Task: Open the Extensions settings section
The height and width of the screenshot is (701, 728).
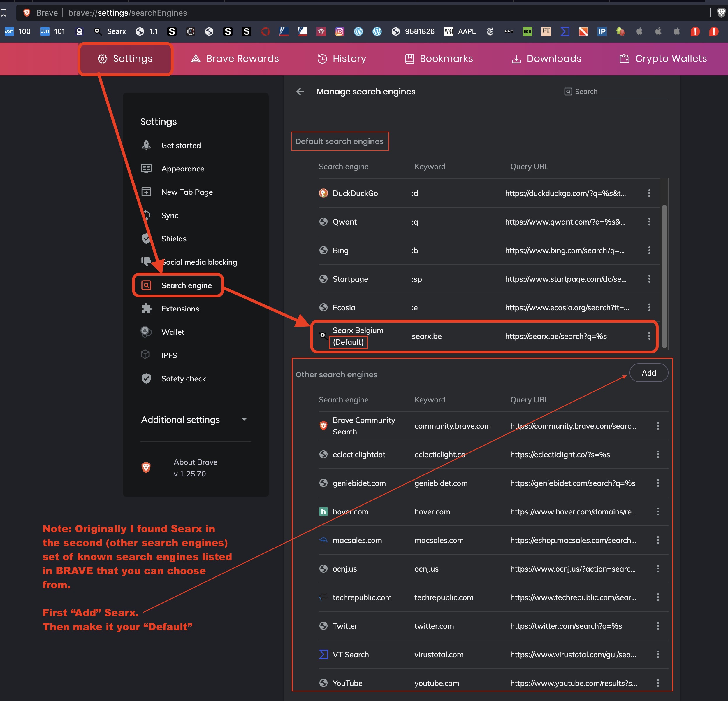Action: tap(180, 309)
